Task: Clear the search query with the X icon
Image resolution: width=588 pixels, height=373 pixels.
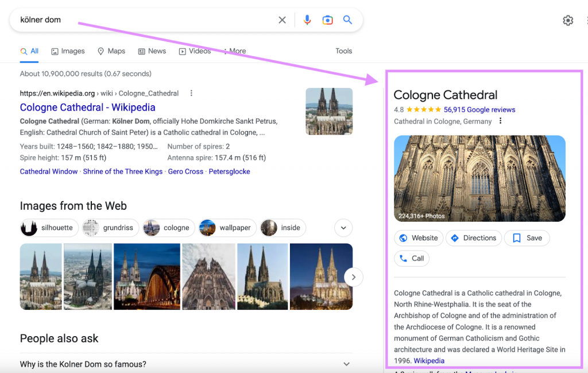Action: pos(282,20)
